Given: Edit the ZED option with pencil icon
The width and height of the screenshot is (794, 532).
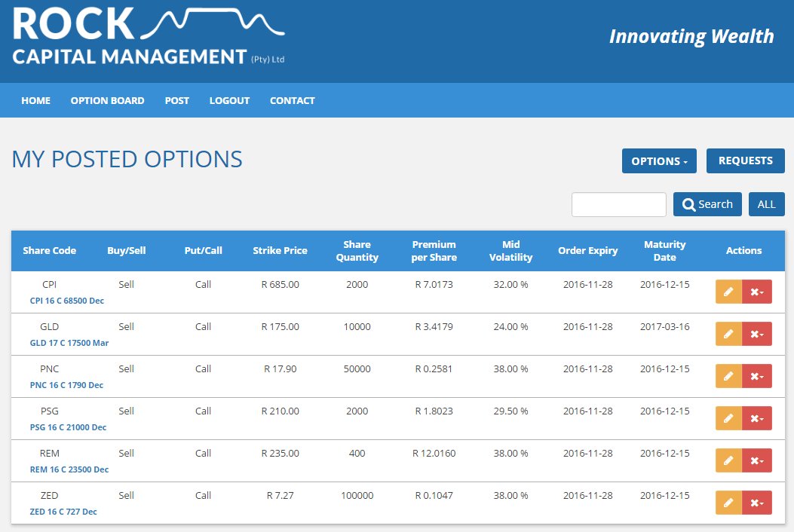Looking at the screenshot, I should (x=728, y=503).
